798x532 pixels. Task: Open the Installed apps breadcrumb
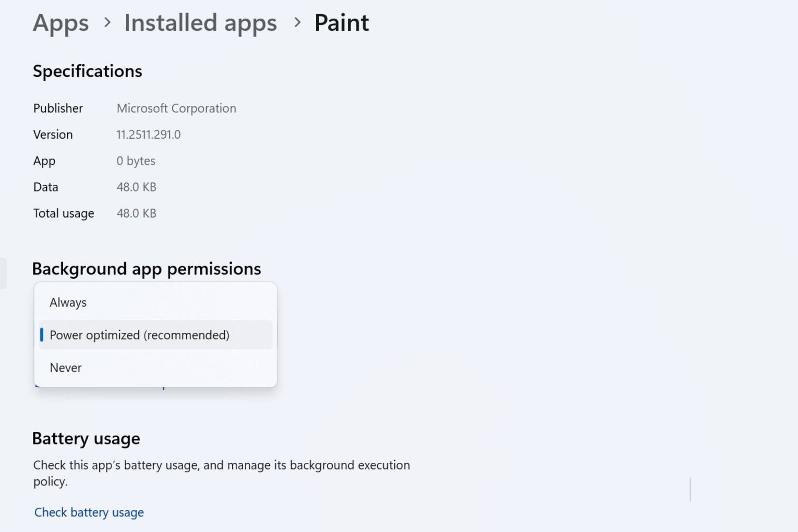coord(200,22)
